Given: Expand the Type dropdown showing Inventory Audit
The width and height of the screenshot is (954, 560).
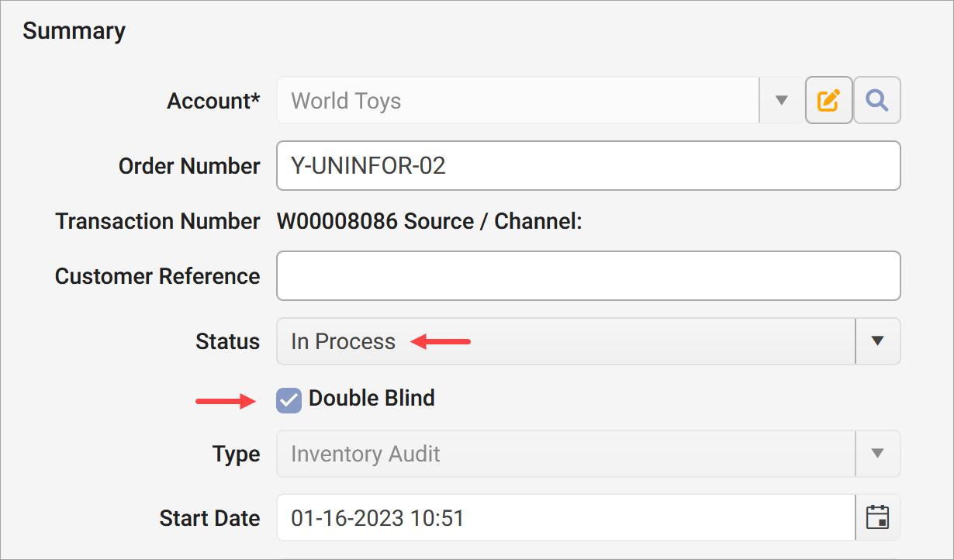Looking at the screenshot, I should [877, 454].
